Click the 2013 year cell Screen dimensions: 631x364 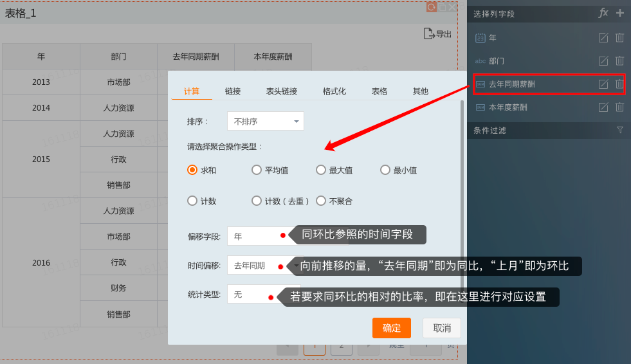(41, 82)
